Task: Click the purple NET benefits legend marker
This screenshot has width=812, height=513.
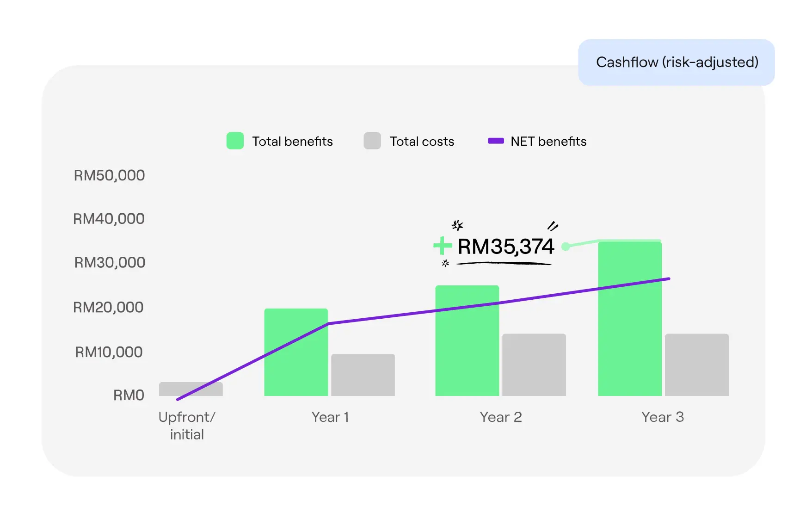Action: (496, 141)
